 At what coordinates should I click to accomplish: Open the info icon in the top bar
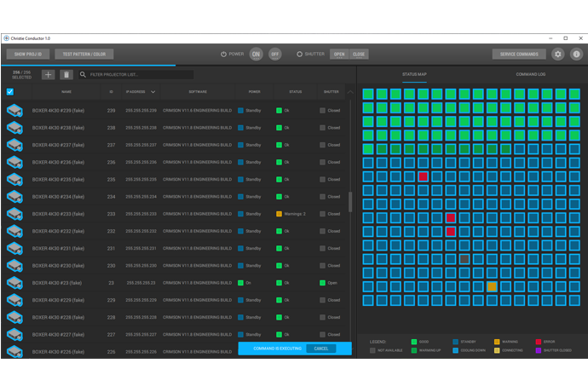pos(577,54)
